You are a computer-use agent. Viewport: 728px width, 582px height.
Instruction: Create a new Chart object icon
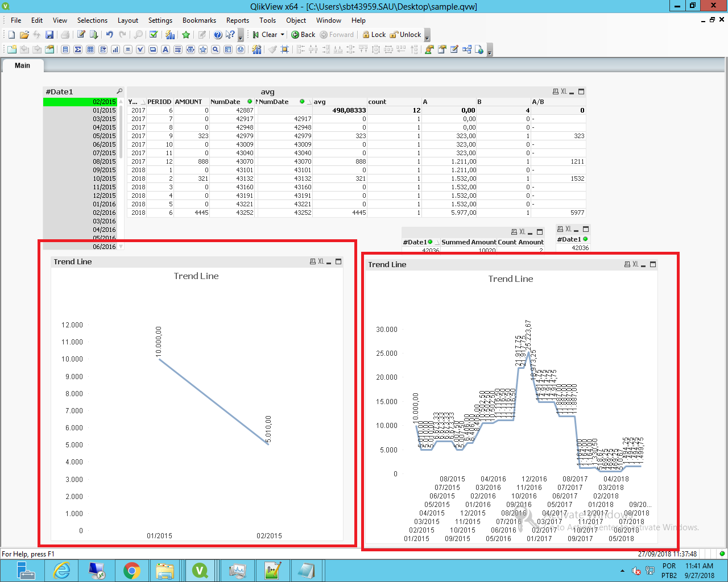[115, 49]
